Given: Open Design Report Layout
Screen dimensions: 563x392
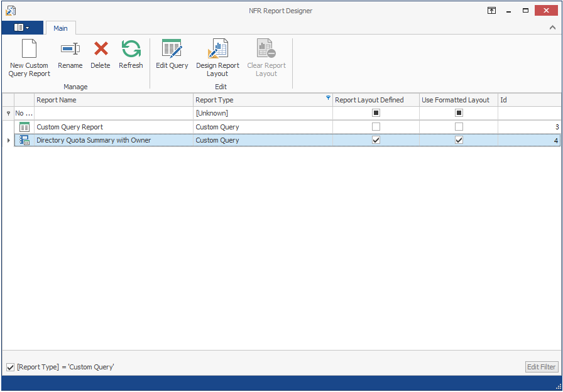Looking at the screenshot, I should click(x=217, y=50).
